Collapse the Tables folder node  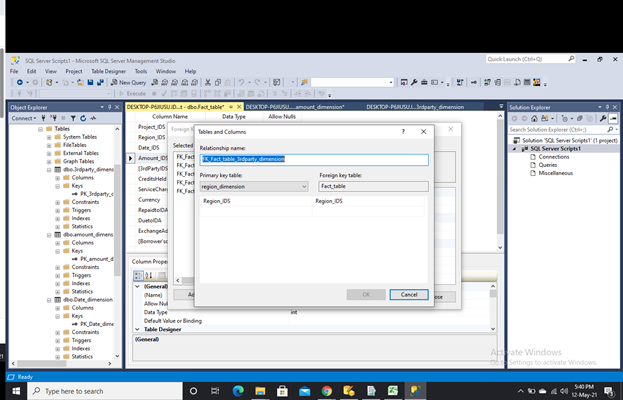[x=41, y=129]
